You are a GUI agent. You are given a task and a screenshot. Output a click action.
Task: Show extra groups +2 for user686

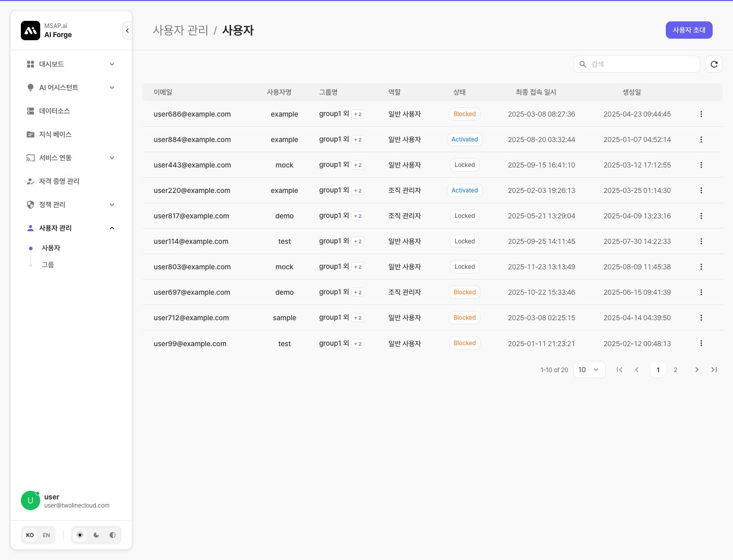(358, 114)
